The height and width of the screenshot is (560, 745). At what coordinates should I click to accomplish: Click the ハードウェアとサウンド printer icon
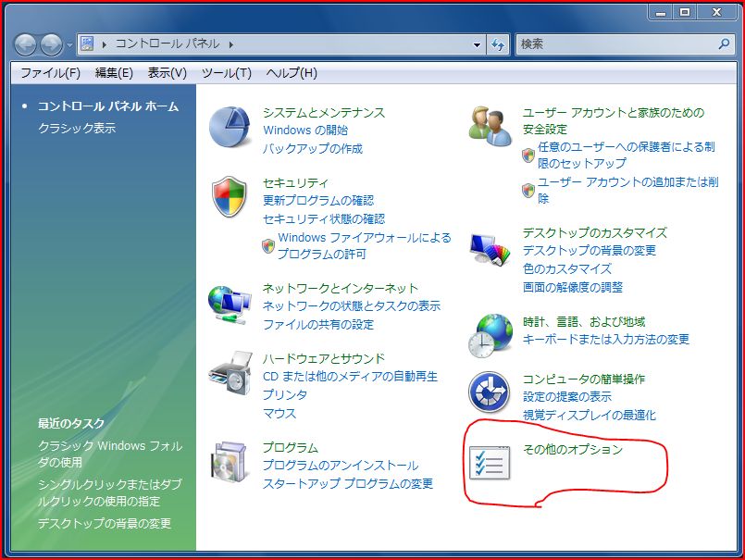[230, 373]
